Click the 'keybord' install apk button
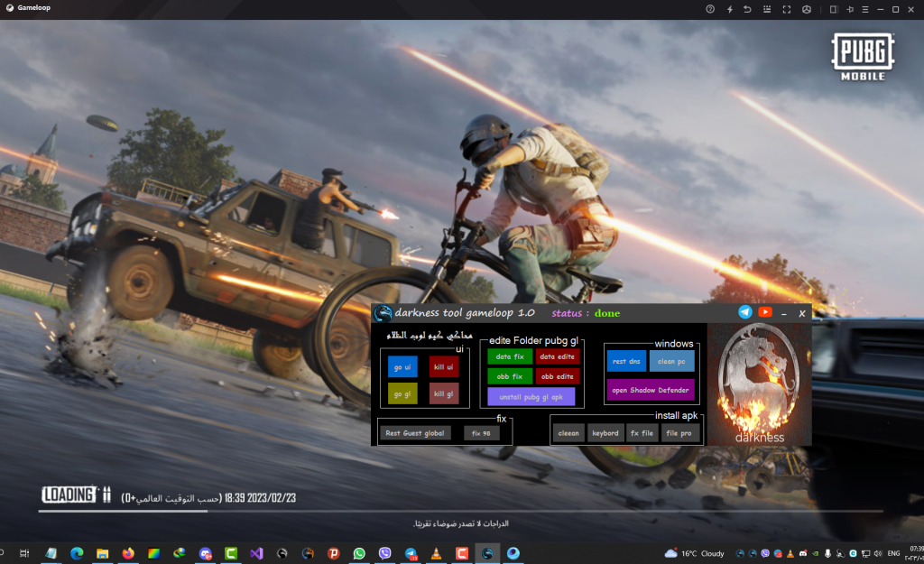The height and width of the screenshot is (564, 924). click(x=605, y=433)
